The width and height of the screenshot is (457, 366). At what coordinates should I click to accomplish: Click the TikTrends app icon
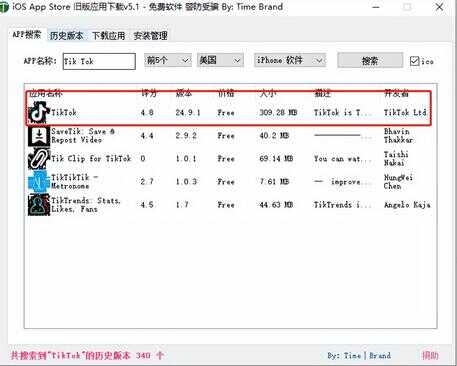tap(39, 205)
